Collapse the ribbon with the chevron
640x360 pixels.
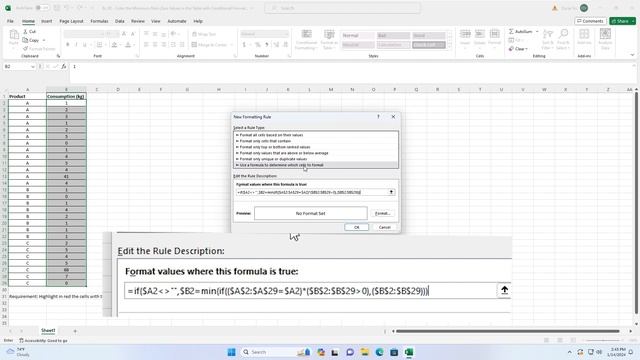[x=632, y=55]
